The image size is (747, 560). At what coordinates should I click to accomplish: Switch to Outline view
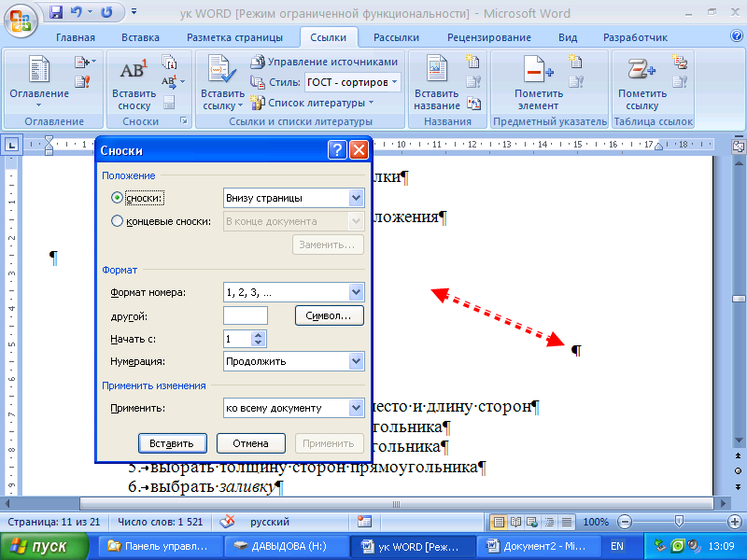click(x=549, y=522)
